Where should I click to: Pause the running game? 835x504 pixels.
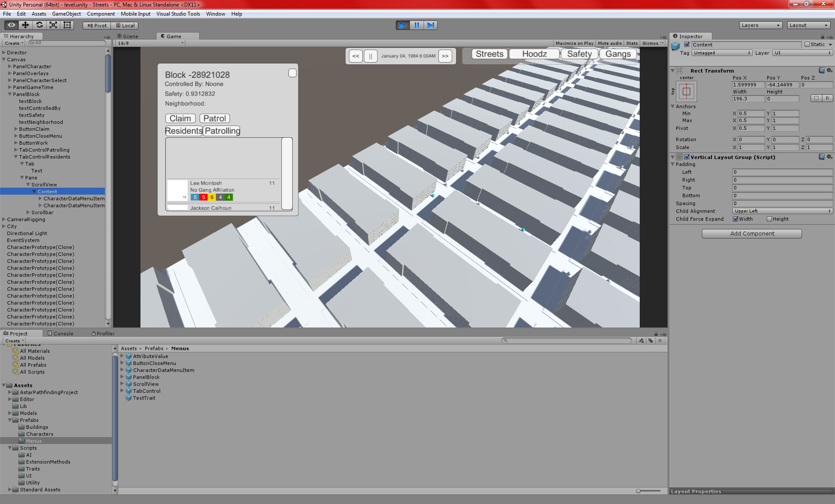417,25
